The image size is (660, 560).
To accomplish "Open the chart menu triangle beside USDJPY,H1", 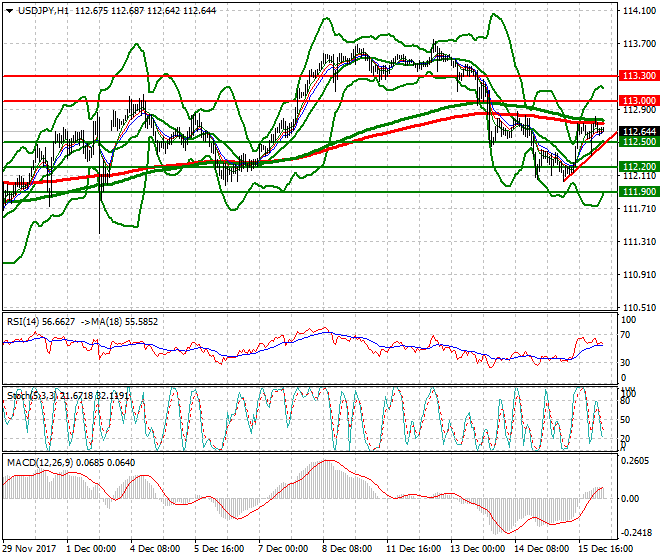I will pyautogui.click(x=9, y=11).
